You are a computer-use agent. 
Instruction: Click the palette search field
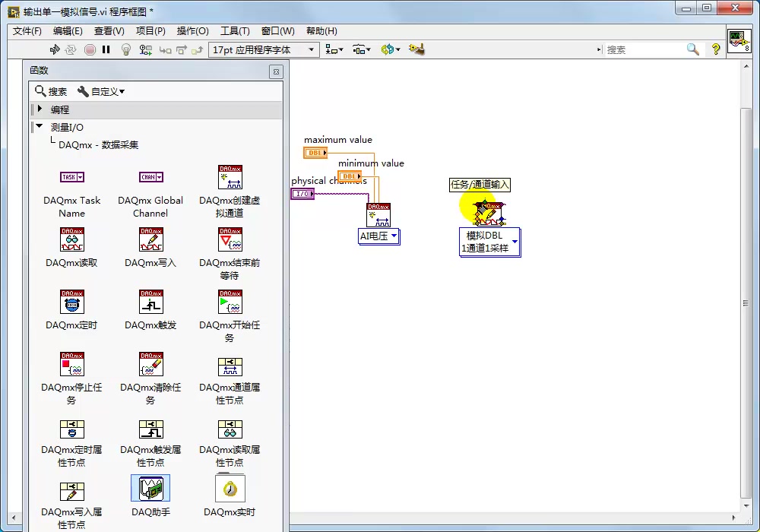click(x=50, y=90)
